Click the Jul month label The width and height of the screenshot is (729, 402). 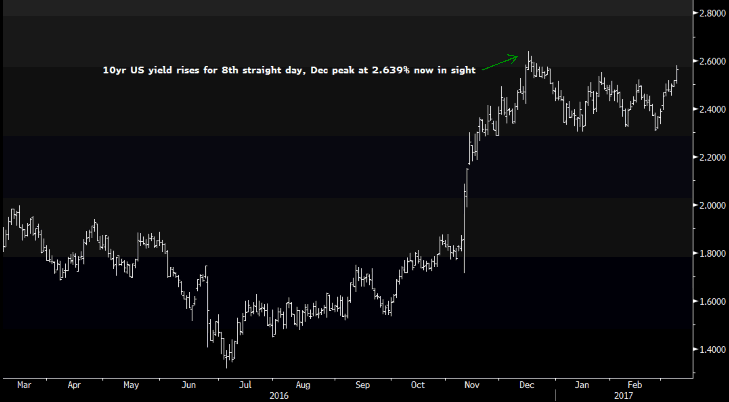point(245,385)
